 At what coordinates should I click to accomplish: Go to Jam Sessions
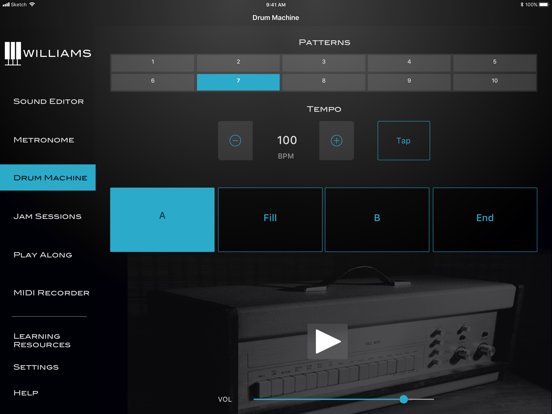(48, 216)
